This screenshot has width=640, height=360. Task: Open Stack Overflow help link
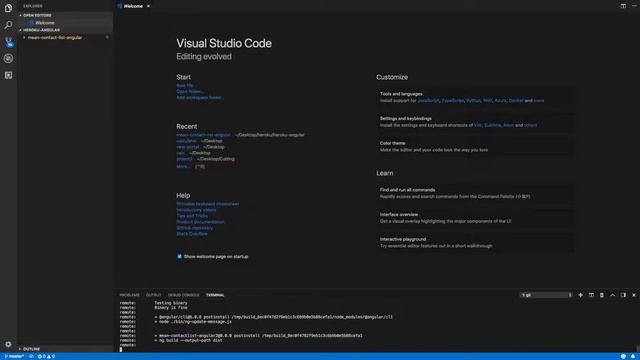coord(192,234)
